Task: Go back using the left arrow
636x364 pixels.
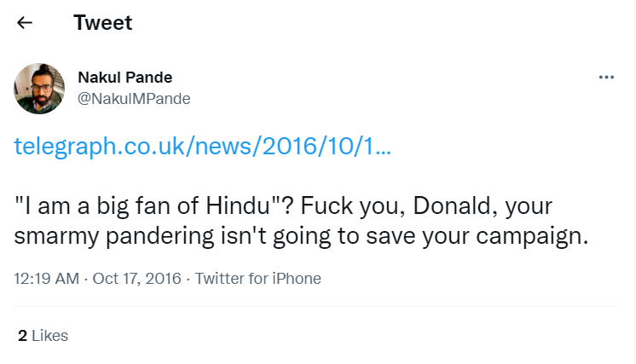Action: point(25,23)
